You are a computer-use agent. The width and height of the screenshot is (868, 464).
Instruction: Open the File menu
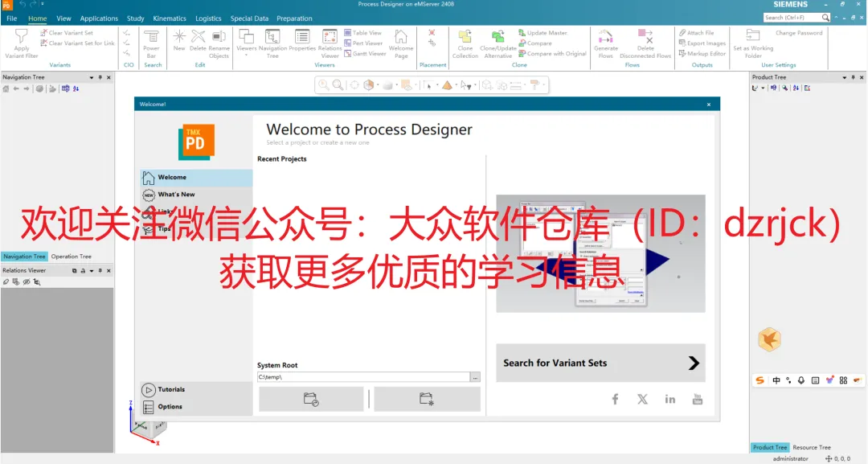coord(11,18)
